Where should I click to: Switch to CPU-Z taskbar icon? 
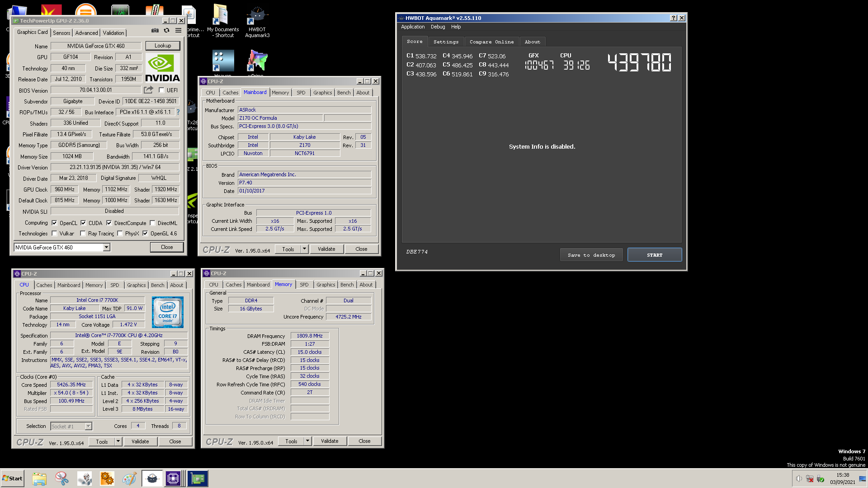(173, 479)
